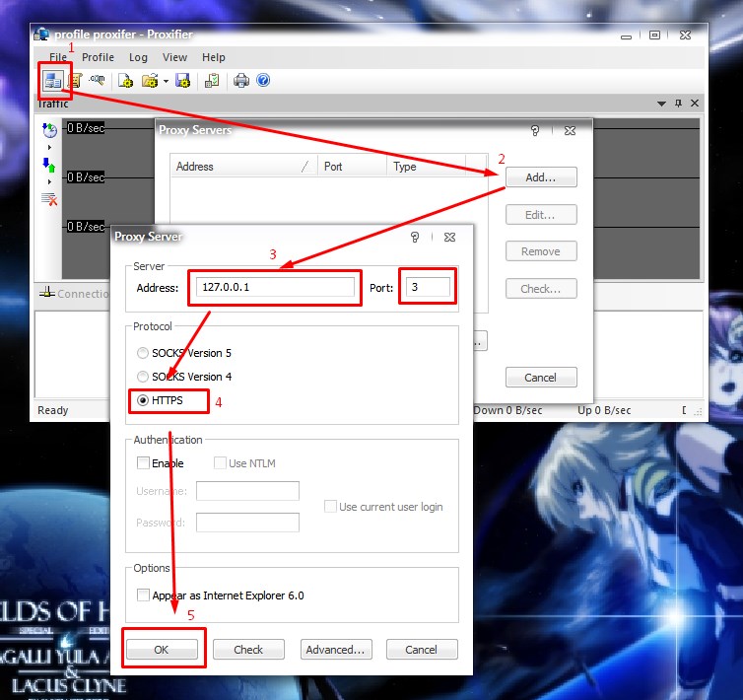The width and height of the screenshot is (743, 700).
Task: Click the Ready status bar text
Action: pos(53,410)
